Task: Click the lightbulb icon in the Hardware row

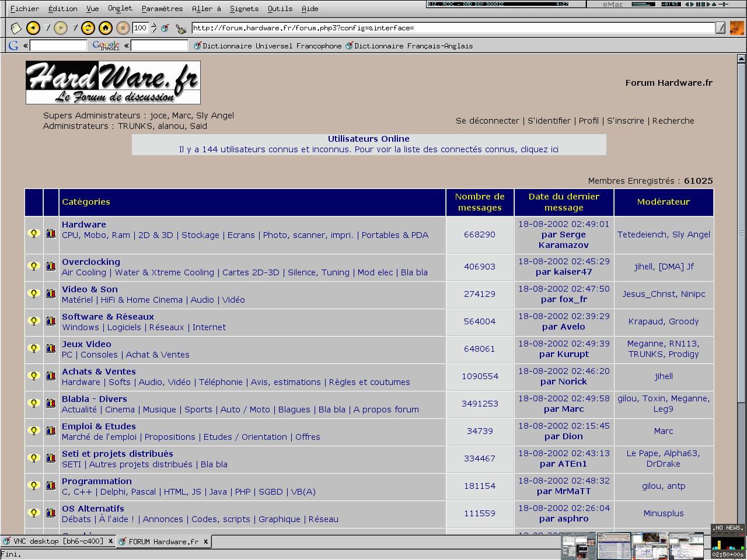Action: click(34, 234)
